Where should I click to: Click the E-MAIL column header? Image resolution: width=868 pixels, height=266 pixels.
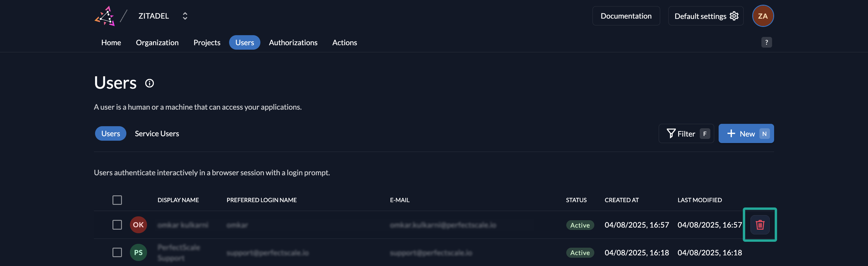[400, 200]
